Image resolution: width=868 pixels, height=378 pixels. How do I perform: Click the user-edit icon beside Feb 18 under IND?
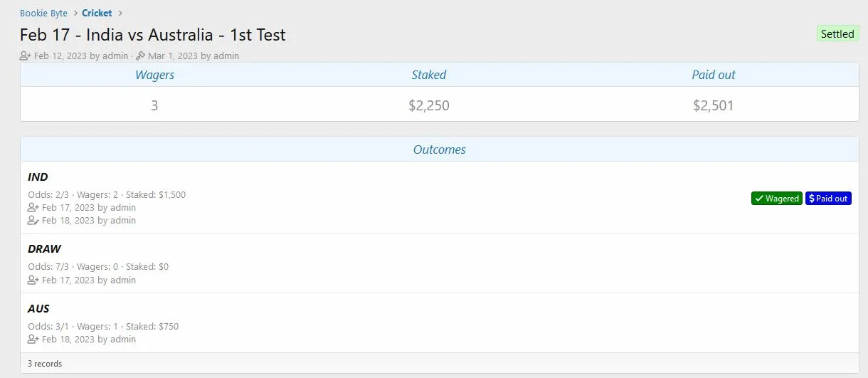[x=33, y=221]
